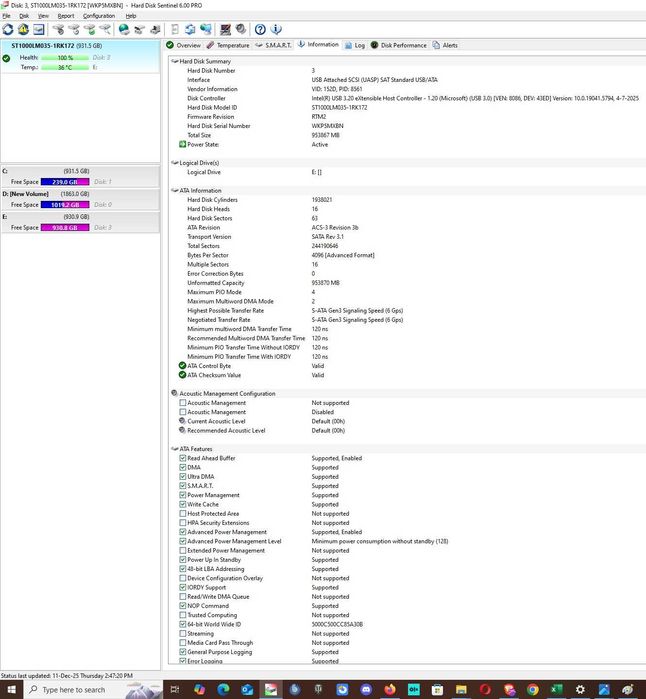Viewport: 646px width, 699px height.
Task: Toggle the Ultra DMA checkbox
Action: [x=183, y=477]
